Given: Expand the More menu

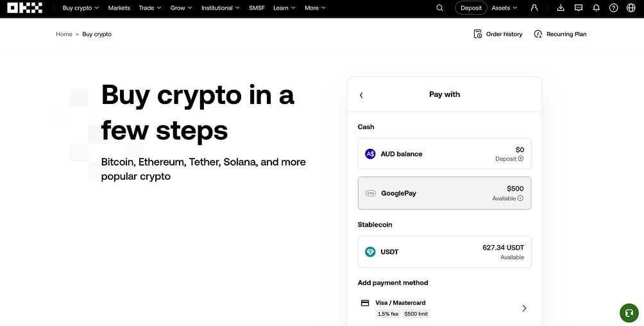Looking at the screenshot, I should [x=315, y=8].
